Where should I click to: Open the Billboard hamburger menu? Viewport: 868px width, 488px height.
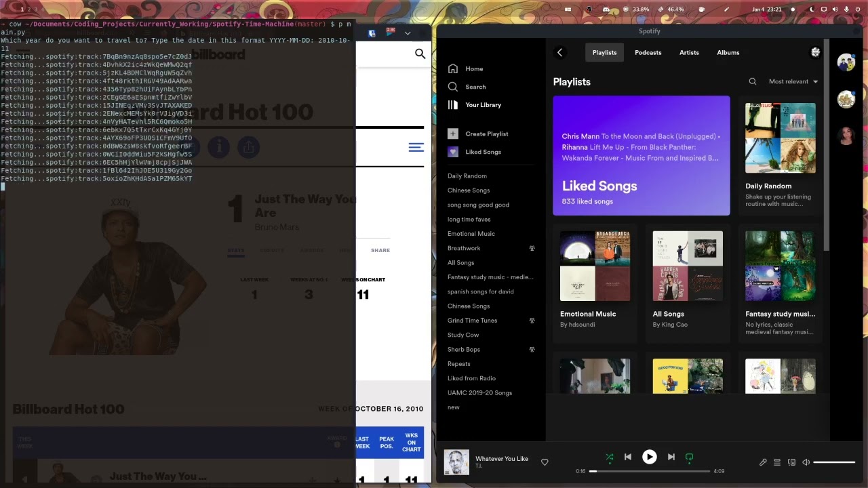pos(416,147)
